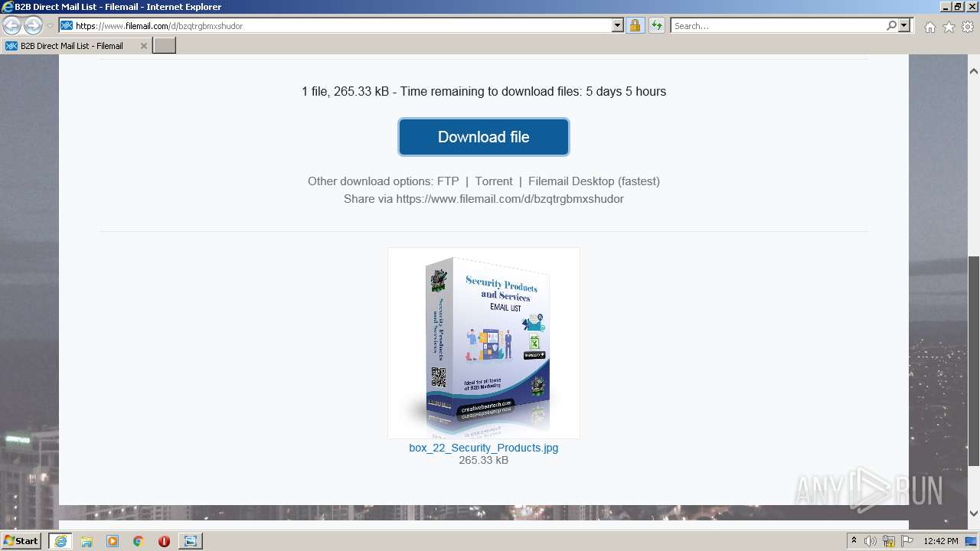This screenshot has width=980, height=551.
Task: Open the Action Center flag icon
Action: point(907,541)
